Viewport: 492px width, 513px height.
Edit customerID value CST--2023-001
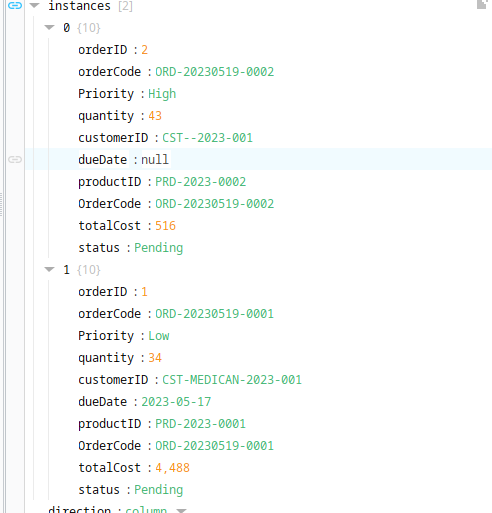click(207, 138)
